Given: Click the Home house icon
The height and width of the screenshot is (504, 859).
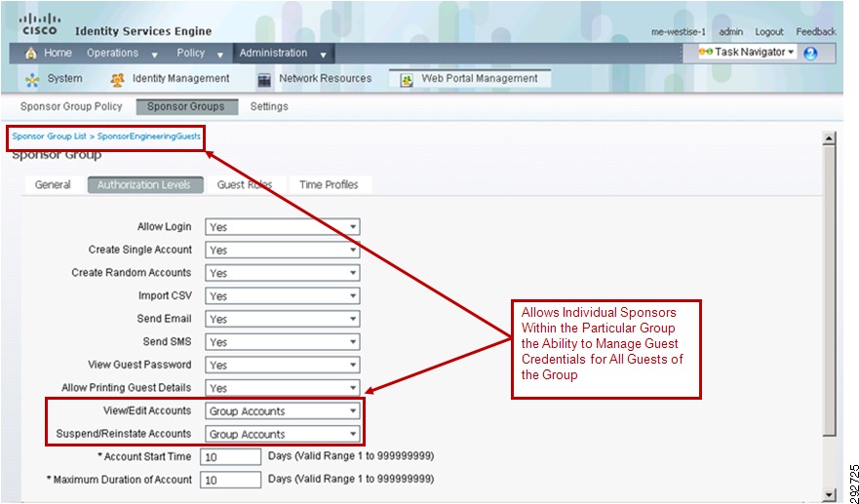Looking at the screenshot, I should [x=31, y=54].
